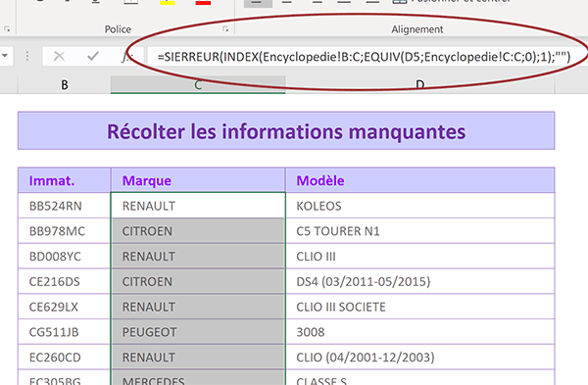Click RENAULT cell in BB524RN row
588x385 pixels.
(x=198, y=206)
